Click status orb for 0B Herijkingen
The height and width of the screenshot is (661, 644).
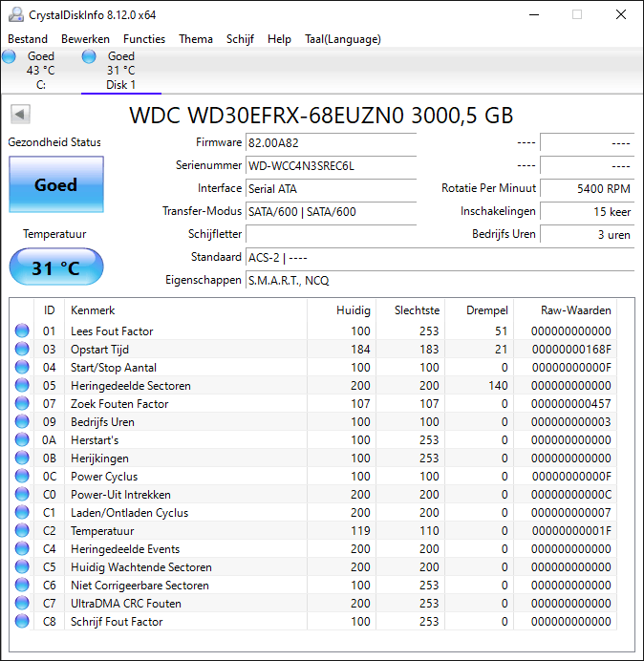tap(22, 458)
